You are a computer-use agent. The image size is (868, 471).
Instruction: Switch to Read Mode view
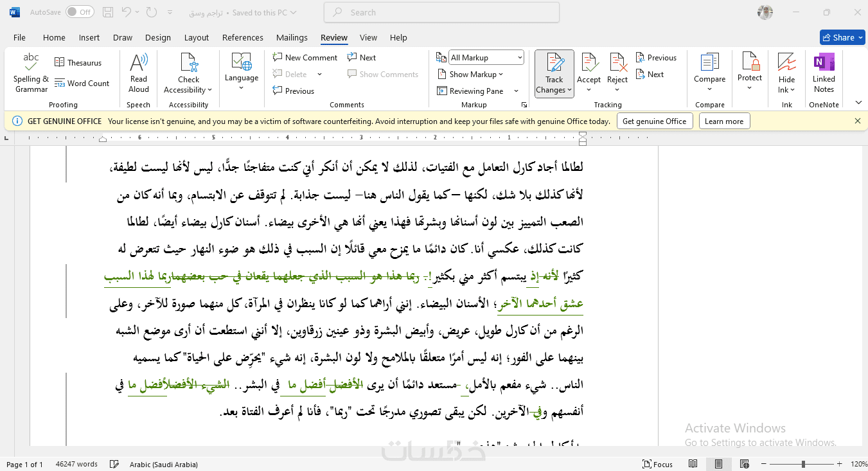coord(693,465)
